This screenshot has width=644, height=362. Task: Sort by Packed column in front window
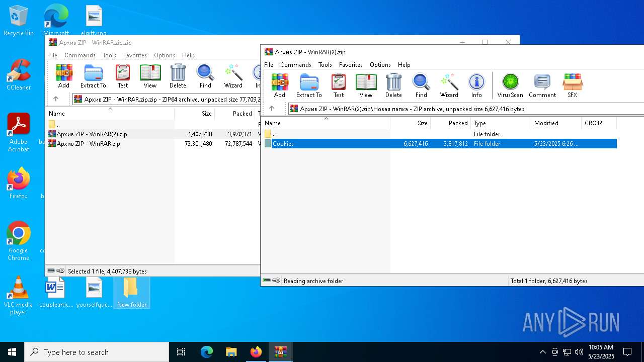[x=451, y=123]
